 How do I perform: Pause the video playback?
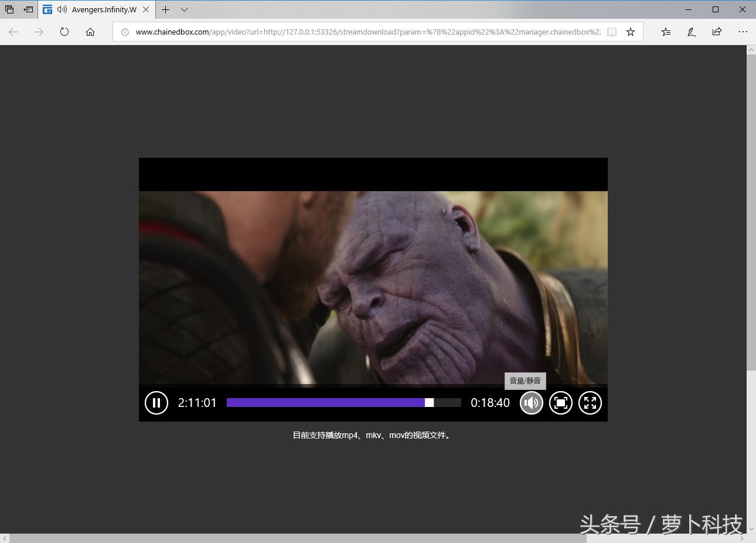click(156, 403)
